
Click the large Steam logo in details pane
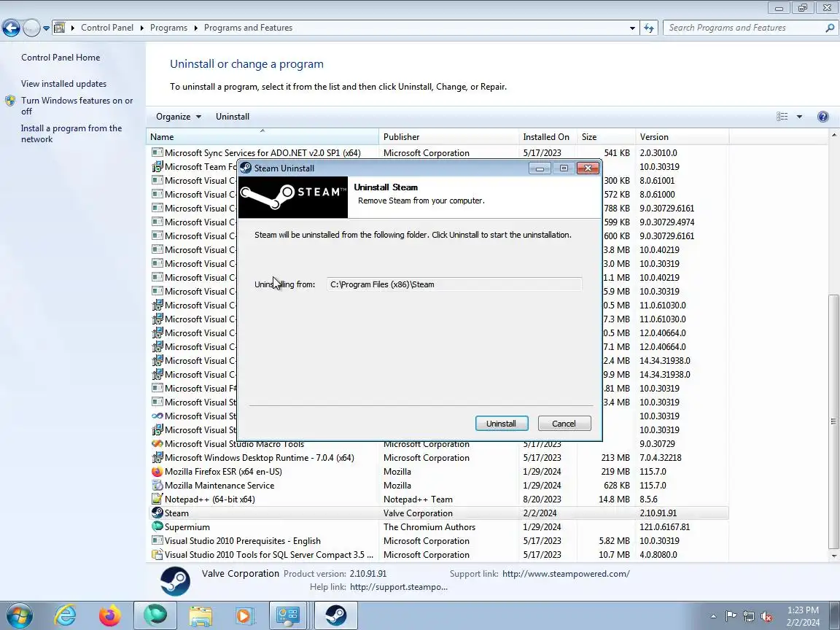175,580
